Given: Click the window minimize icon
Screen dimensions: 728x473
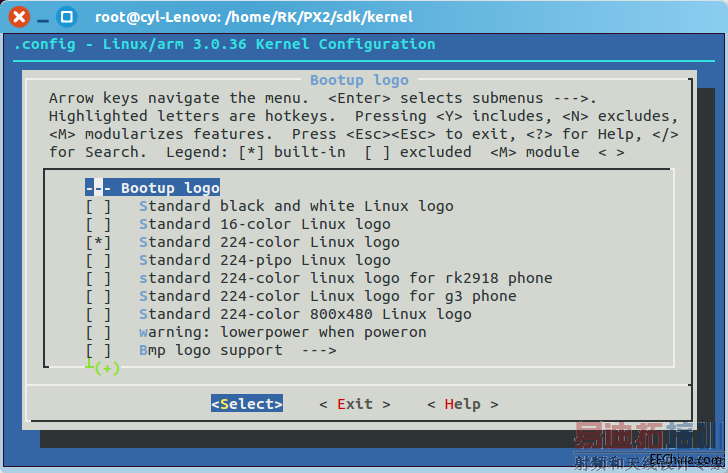Looking at the screenshot, I should 43,20.
